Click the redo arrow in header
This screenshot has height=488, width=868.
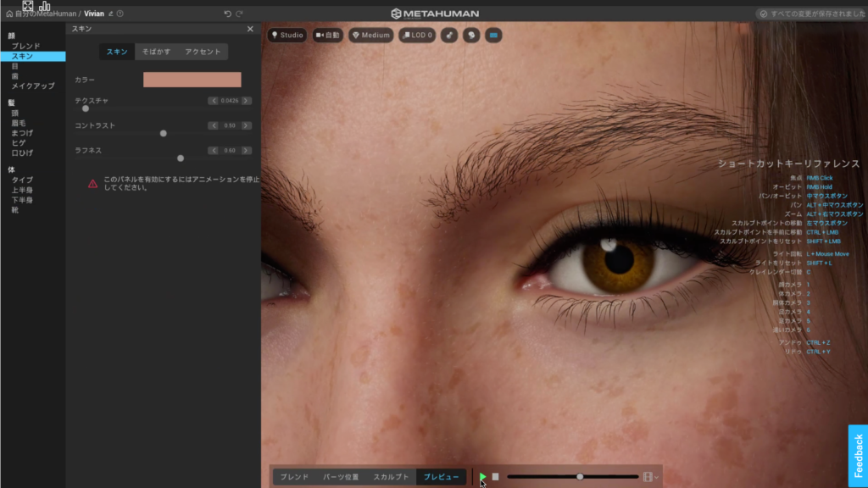239,14
